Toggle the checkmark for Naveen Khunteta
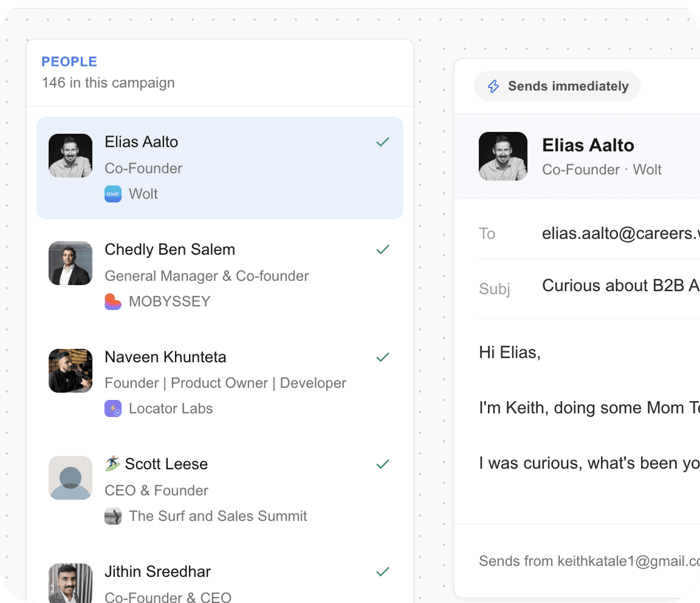This screenshot has height=603, width=700. [383, 357]
